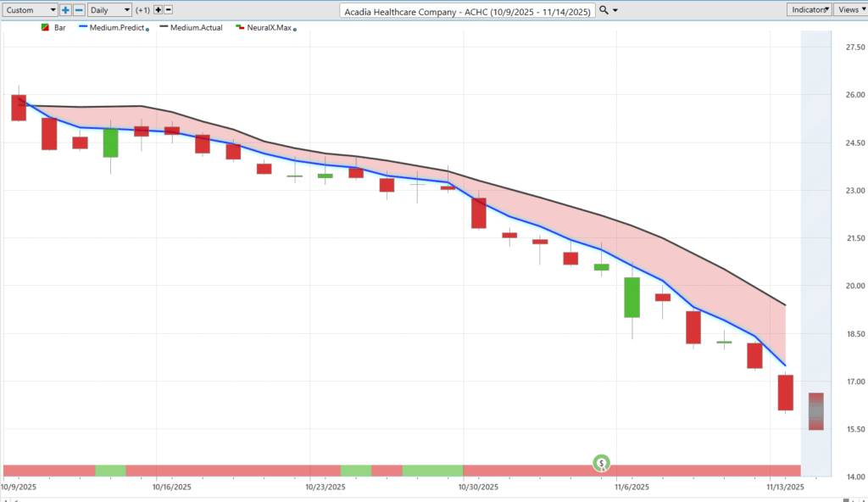Open the Daily interval dropdown
The image size is (868, 502).
click(110, 10)
